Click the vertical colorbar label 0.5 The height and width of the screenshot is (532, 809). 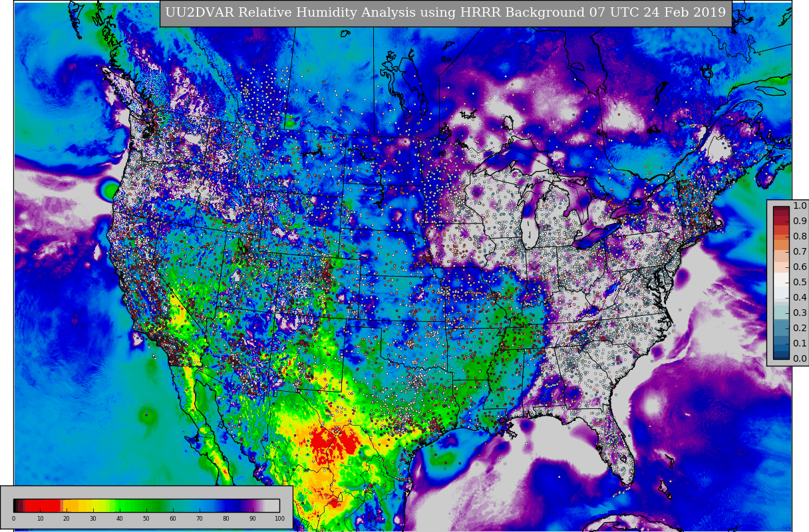click(x=800, y=283)
